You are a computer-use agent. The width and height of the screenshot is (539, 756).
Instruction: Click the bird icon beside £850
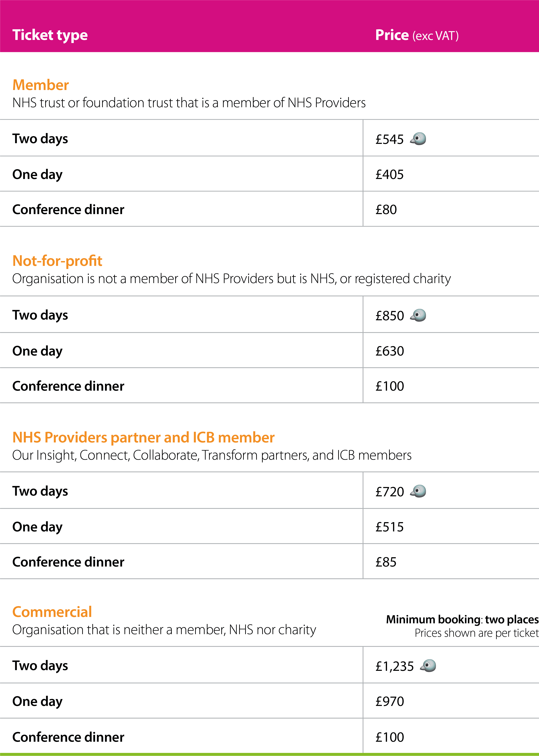tap(418, 315)
